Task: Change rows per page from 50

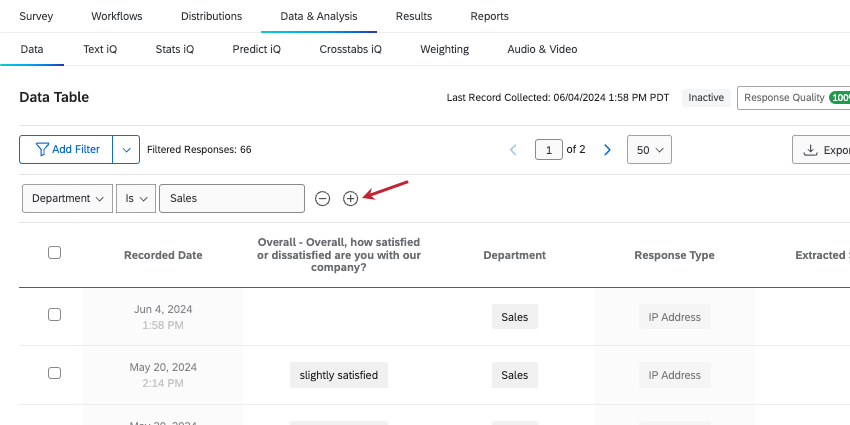Action: pyautogui.click(x=649, y=150)
